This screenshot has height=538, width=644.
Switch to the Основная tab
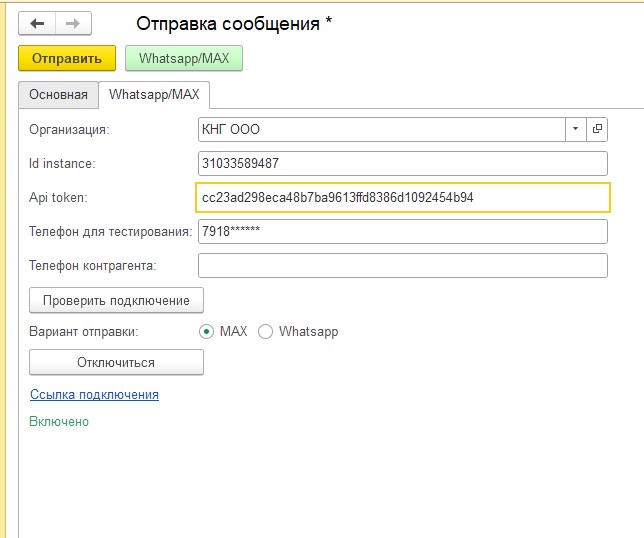tap(58, 95)
